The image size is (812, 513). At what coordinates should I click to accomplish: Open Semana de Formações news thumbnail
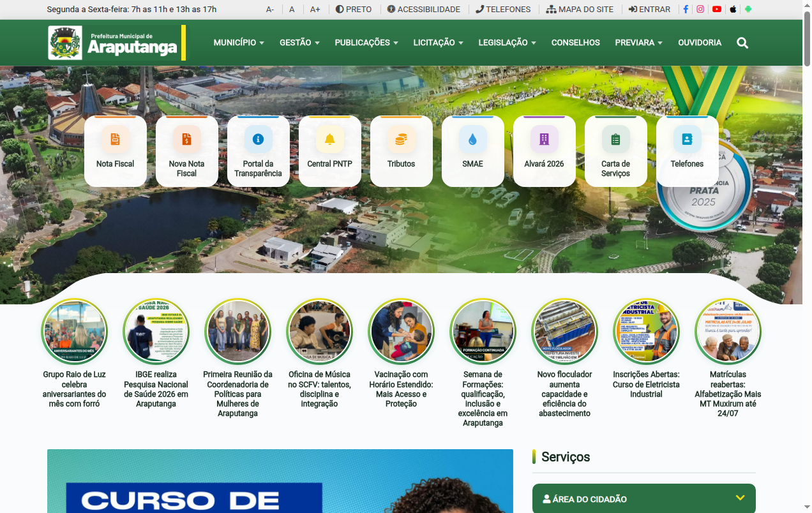pos(483,332)
